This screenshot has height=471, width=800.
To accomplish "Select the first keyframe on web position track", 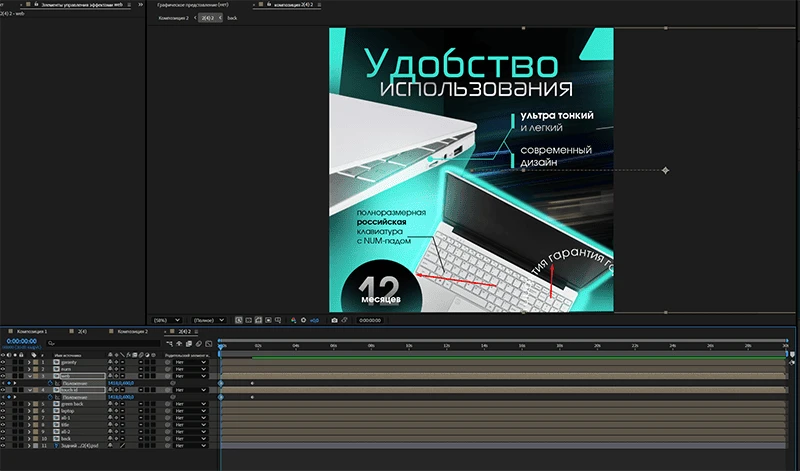I will pyautogui.click(x=221, y=383).
